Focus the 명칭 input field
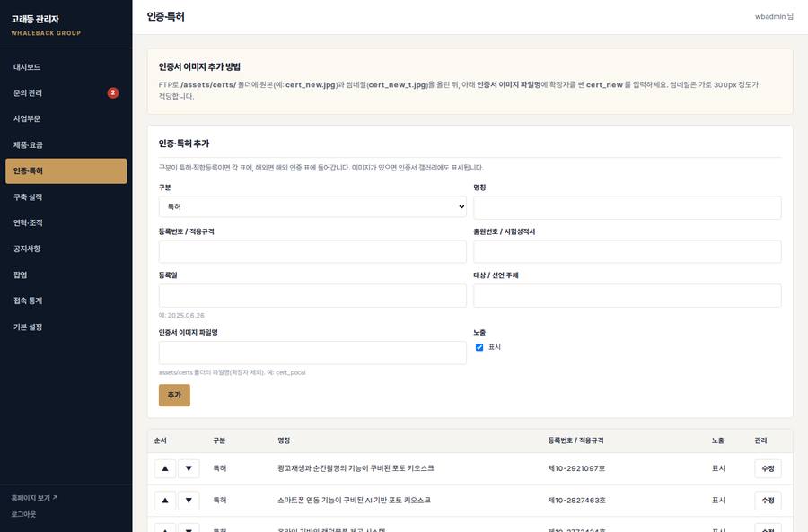The height and width of the screenshot is (532, 808). 628,207
